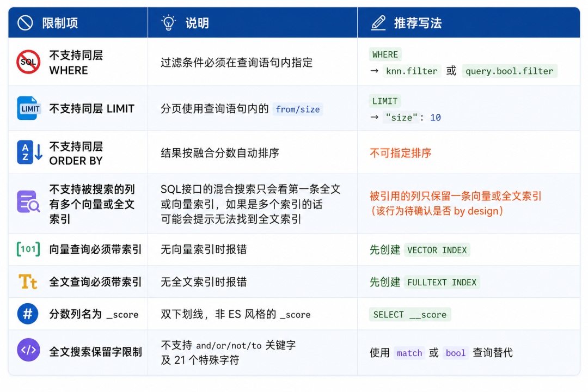Click the purple match code tag
588x392 pixels.
click(x=409, y=353)
